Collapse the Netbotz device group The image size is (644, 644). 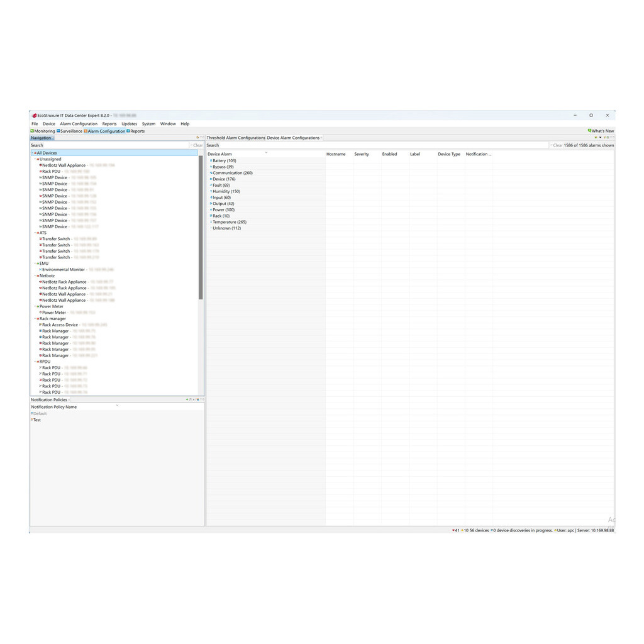35,276
